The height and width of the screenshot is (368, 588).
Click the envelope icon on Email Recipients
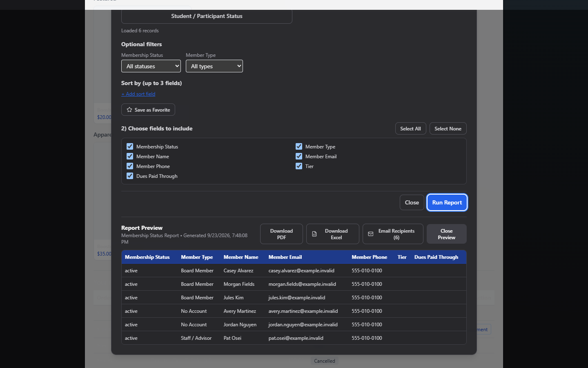tap(371, 234)
